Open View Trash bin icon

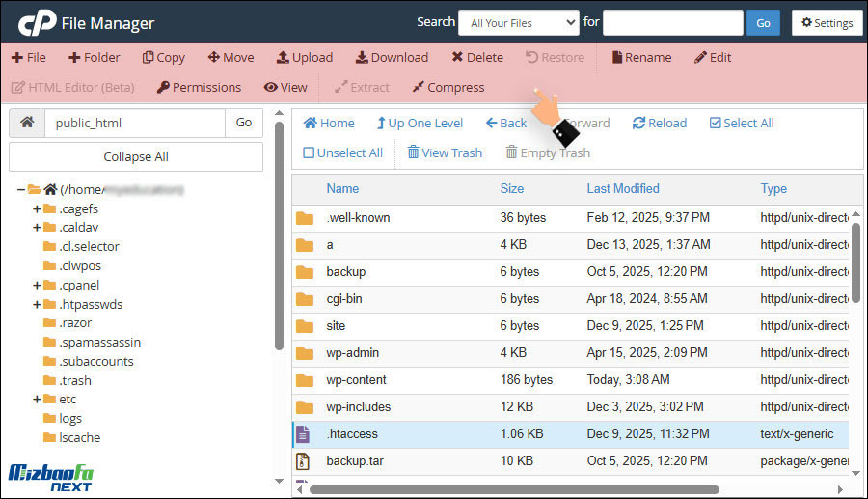tap(413, 152)
